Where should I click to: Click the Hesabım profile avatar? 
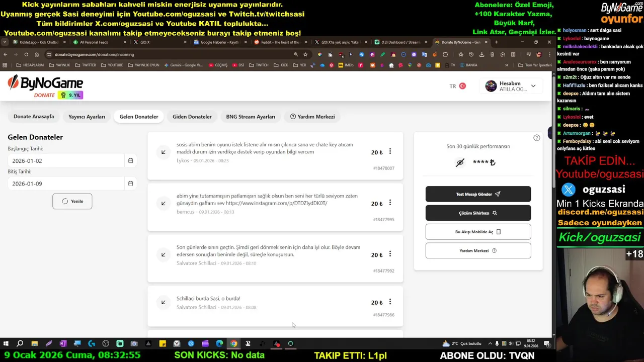tap(491, 86)
